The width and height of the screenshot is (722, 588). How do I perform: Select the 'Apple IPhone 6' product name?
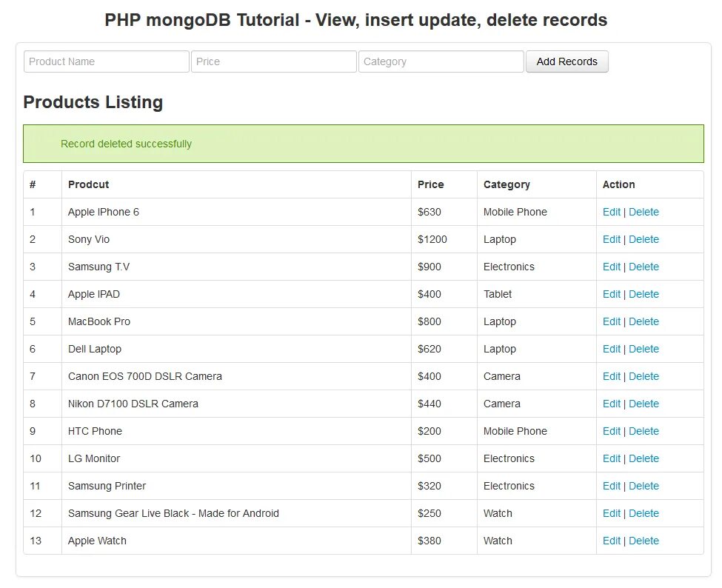click(104, 212)
